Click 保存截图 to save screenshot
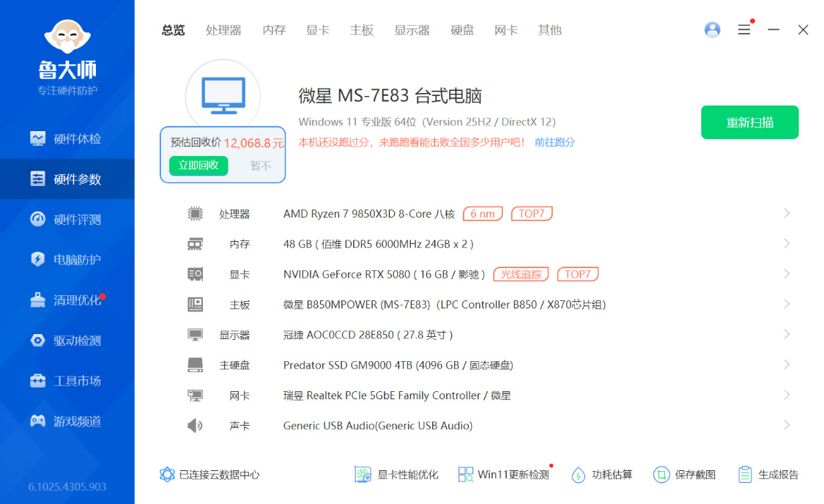 tap(684, 475)
